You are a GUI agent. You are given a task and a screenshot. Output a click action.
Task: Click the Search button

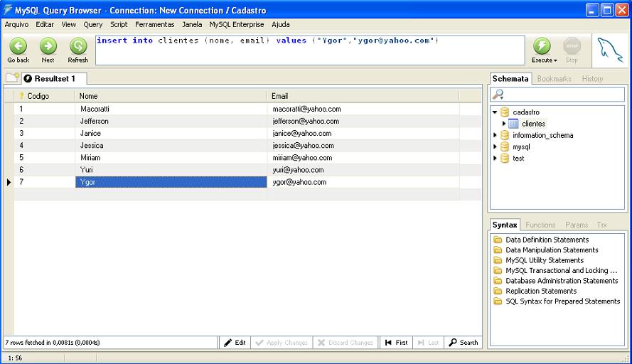(x=464, y=343)
